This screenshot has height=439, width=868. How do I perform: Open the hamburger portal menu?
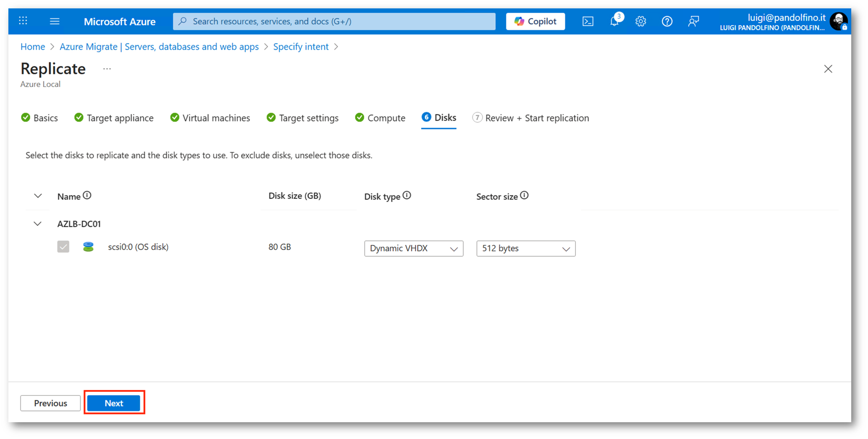point(55,21)
